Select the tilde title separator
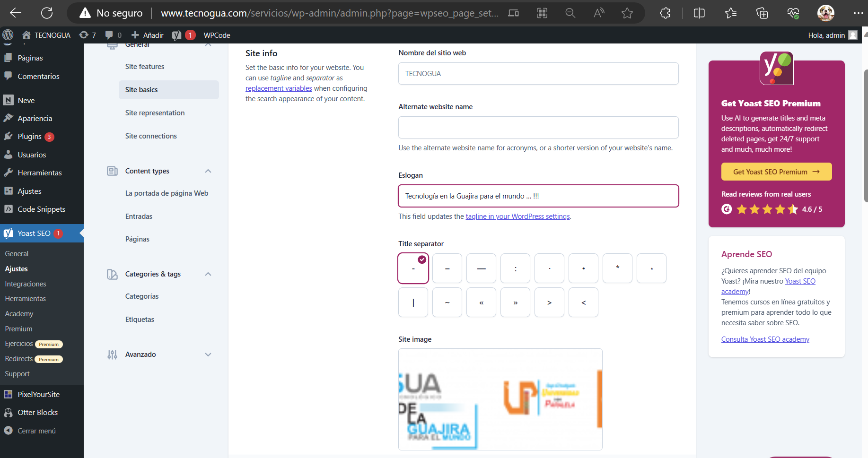 pos(447,302)
